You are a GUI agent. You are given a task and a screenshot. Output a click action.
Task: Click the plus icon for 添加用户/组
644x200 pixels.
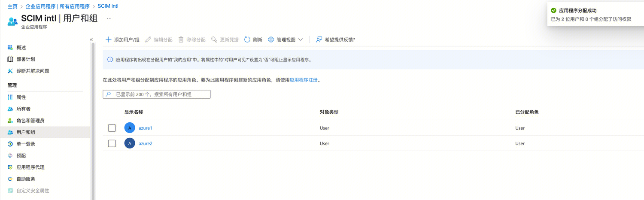tap(109, 39)
